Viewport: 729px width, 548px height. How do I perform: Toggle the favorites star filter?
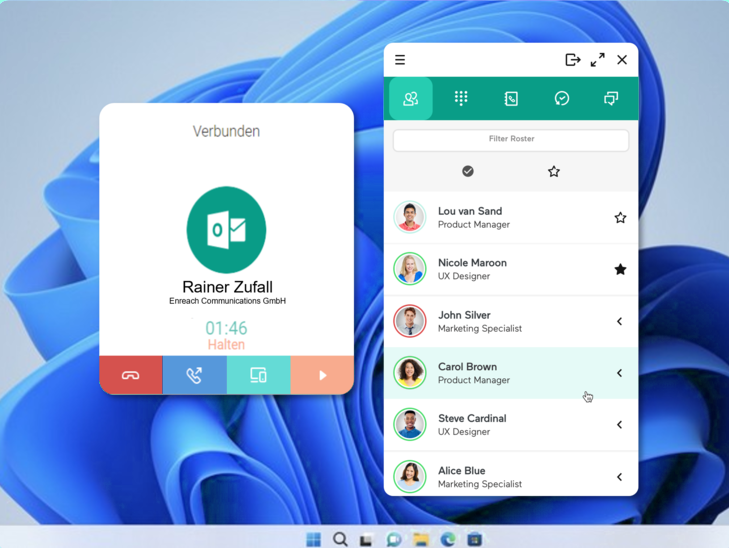tap(553, 172)
